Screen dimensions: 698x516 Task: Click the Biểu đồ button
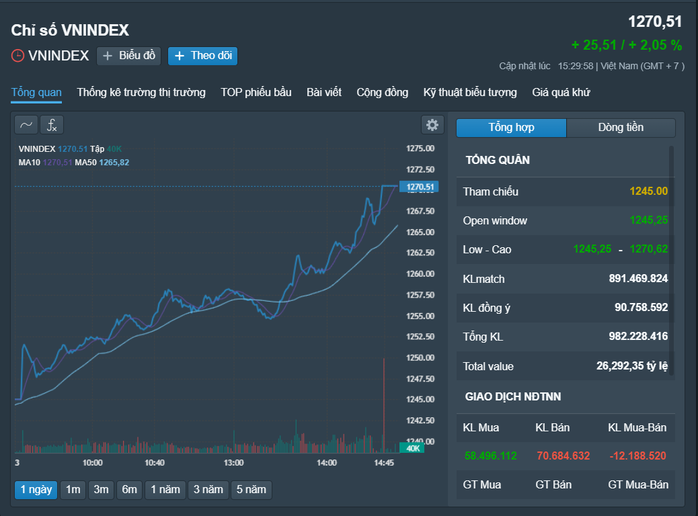[x=129, y=56]
